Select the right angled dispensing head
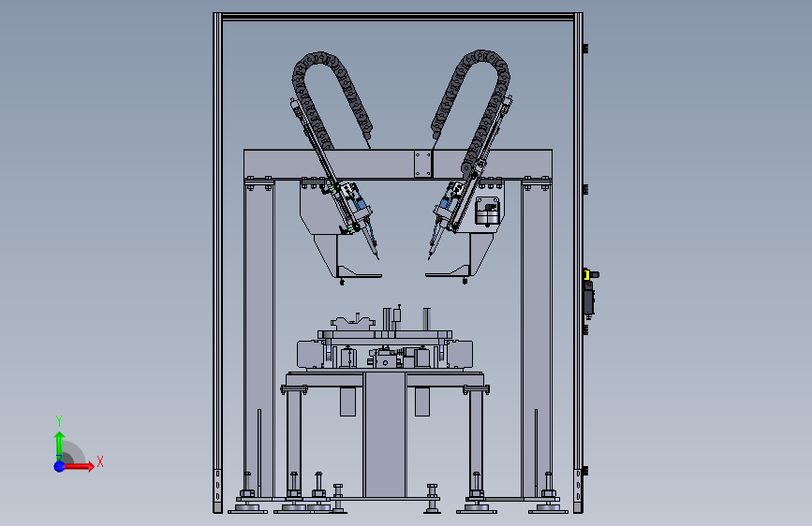812x526 pixels. (x=446, y=217)
